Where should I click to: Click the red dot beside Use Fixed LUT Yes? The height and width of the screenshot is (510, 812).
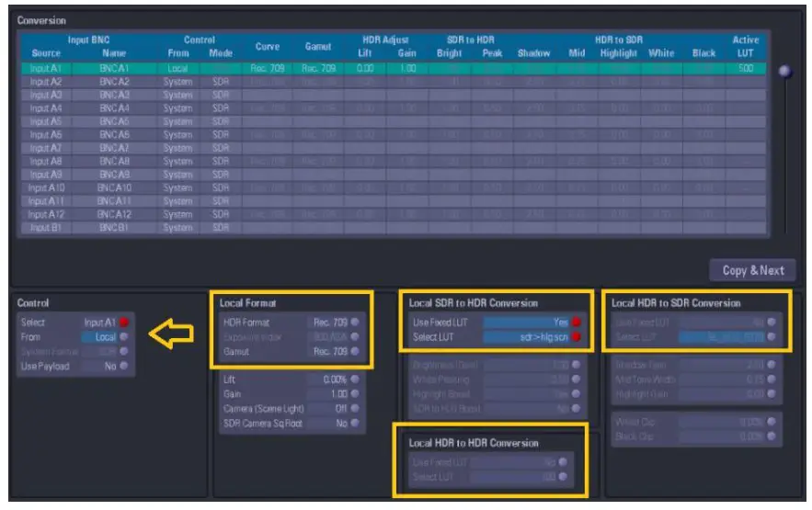(x=576, y=322)
